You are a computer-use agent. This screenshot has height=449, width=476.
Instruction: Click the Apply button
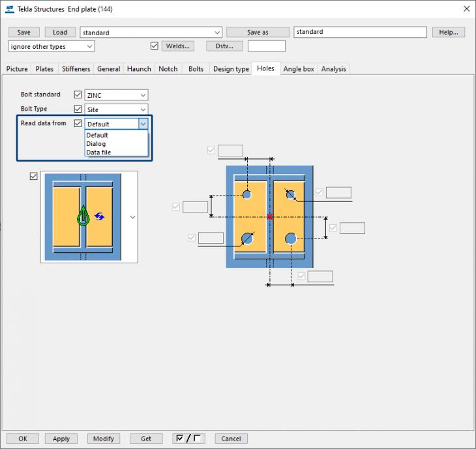click(61, 439)
